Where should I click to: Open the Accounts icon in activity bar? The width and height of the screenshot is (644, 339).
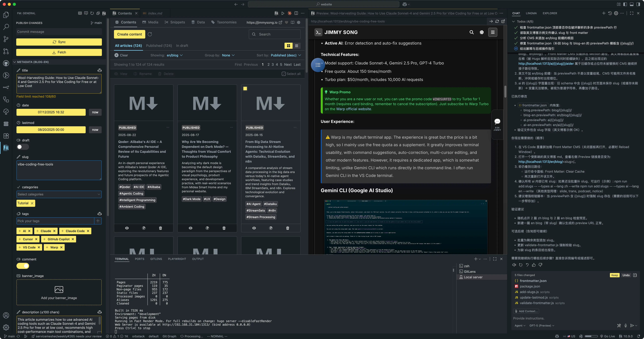pos(6,315)
